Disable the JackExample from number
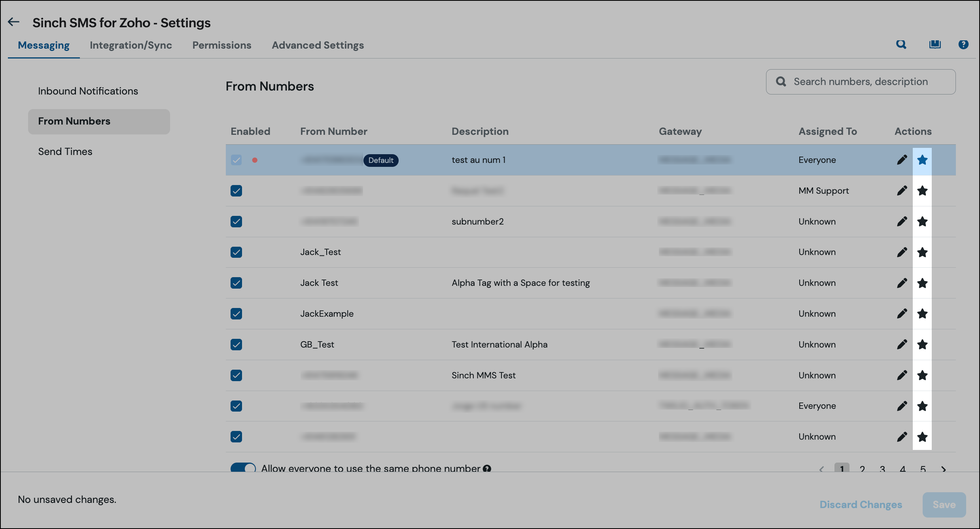Image resolution: width=980 pixels, height=529 pixels. [236, 314]
